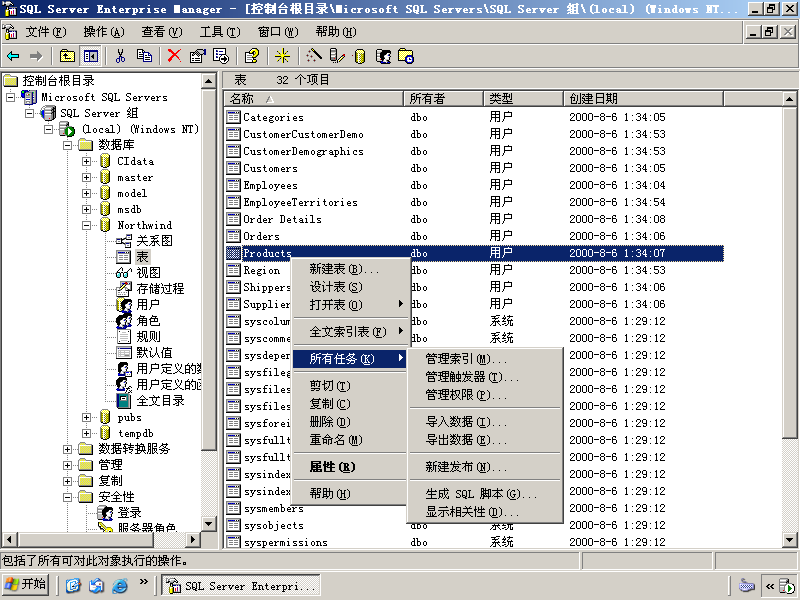This screenshot has height=600, width=800.
Task: Select the Employees table row
Action: coord(474,185)
